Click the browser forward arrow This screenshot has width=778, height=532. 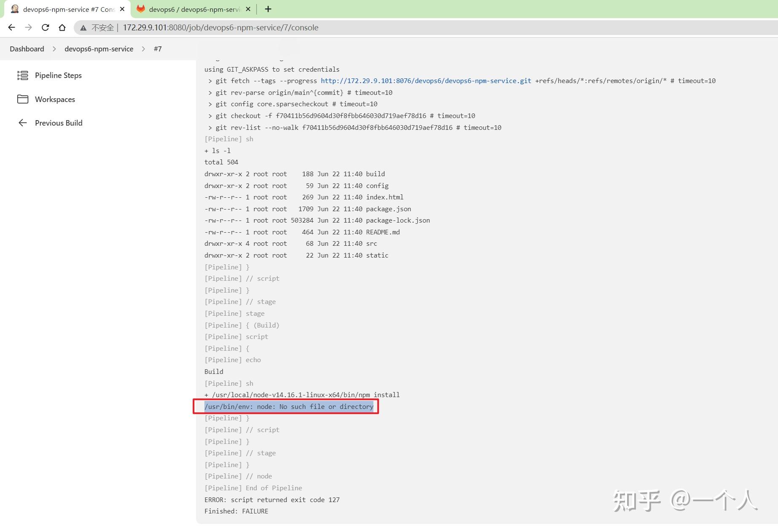coord(28,27)
